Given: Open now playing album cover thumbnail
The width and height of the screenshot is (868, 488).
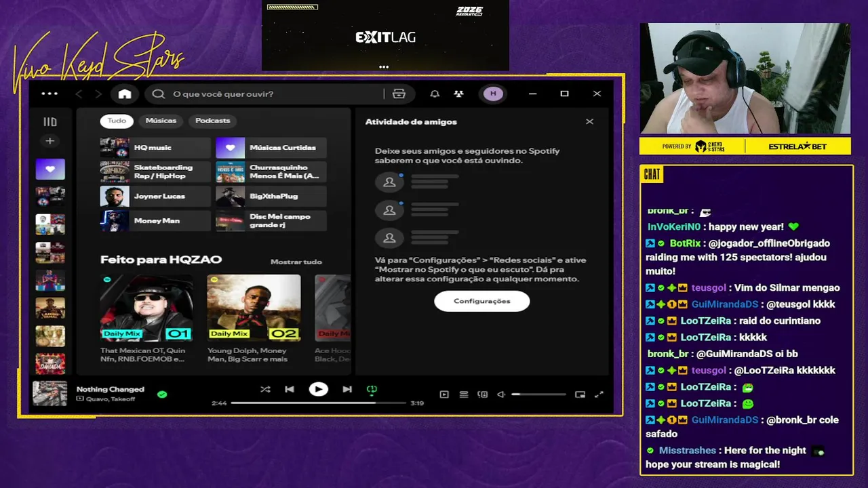Looking at the screenshot, I should click(50, 393).
